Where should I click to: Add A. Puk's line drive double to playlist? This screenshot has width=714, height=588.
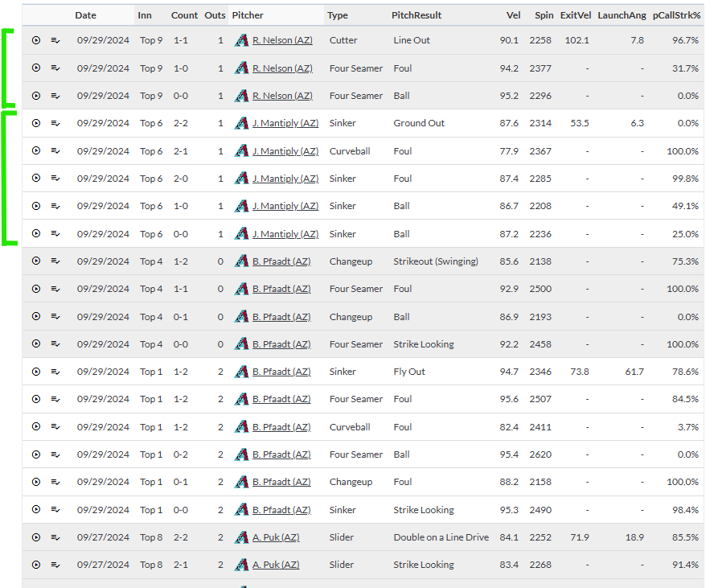(55, 537)
